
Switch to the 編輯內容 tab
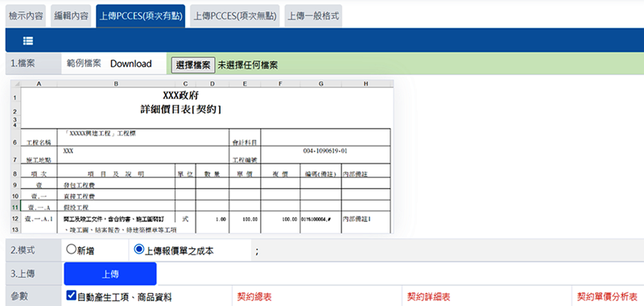[71, 16]
